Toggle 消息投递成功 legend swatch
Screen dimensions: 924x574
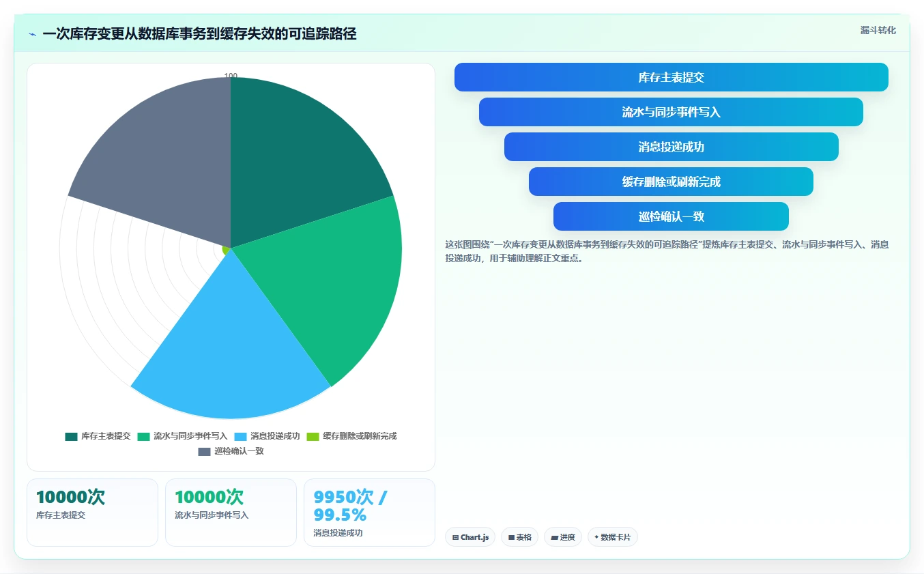coord(241,436)
